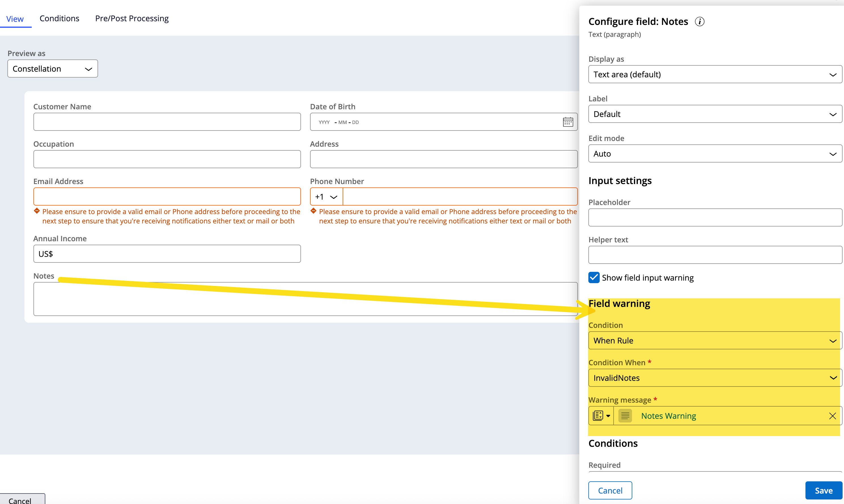Click the blue Save button

[823, 490]
